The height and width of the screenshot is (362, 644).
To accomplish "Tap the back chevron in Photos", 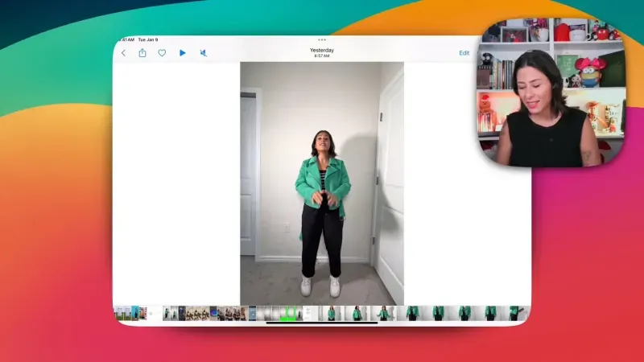I will pos(123,53).
